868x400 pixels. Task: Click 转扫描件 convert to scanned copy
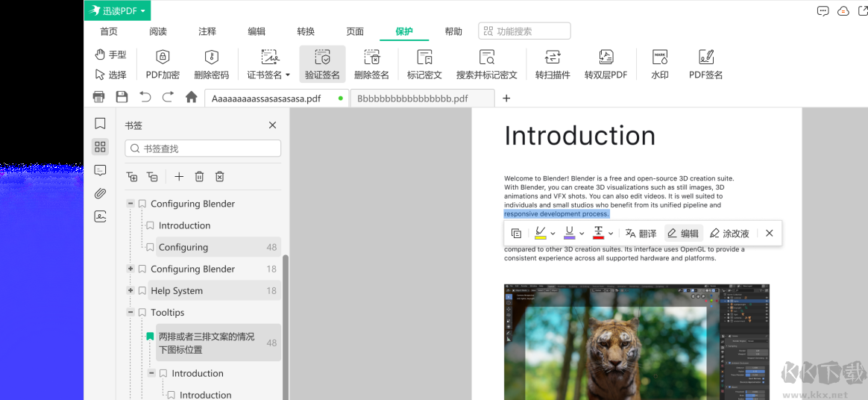553,64
